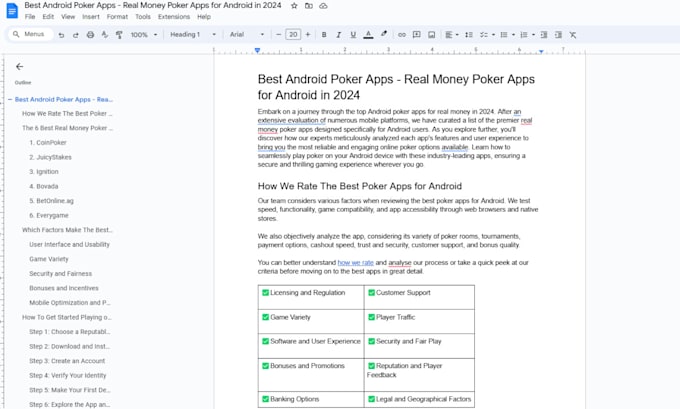Redo the last action

click(x=75, y=35)
